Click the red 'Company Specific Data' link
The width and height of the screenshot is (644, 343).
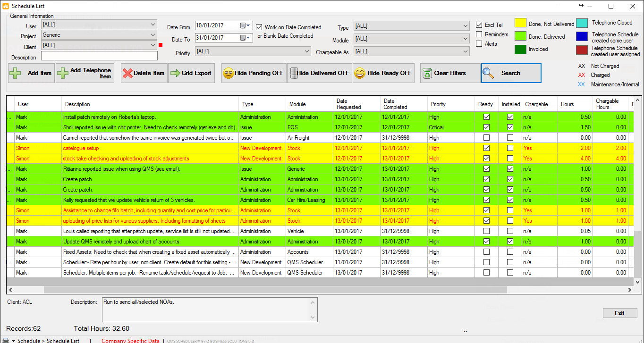(131, 341)
